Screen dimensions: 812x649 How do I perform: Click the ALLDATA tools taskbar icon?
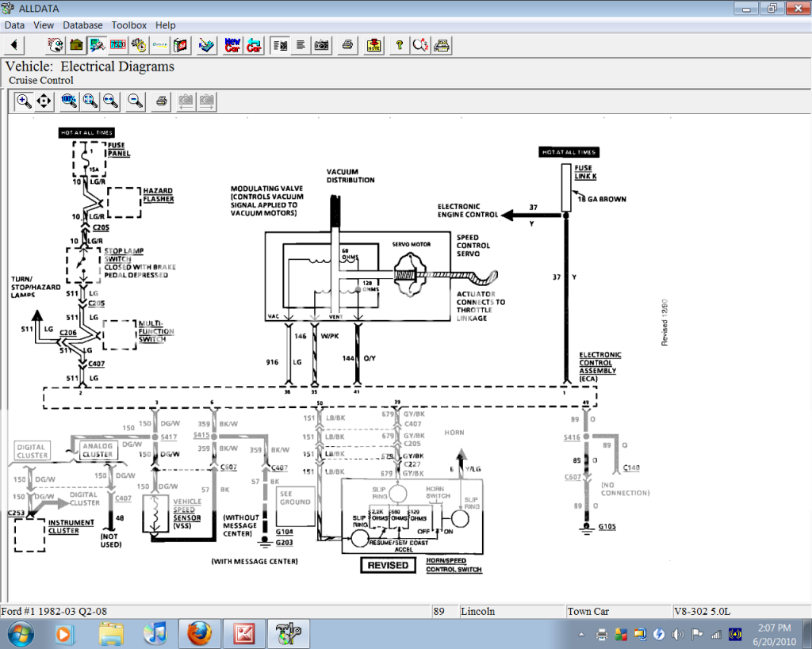pyautogui.click(x=289, y=634)
